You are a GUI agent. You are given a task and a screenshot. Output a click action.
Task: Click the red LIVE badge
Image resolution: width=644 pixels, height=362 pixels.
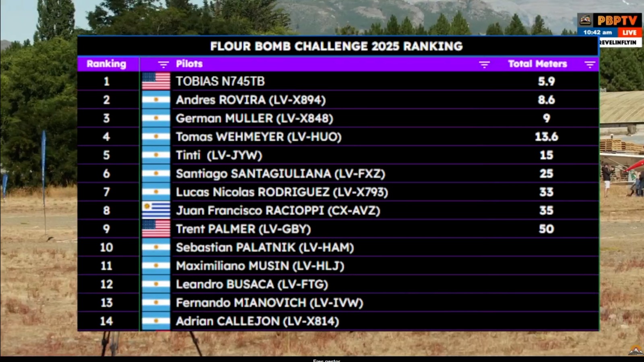[630, 33]
